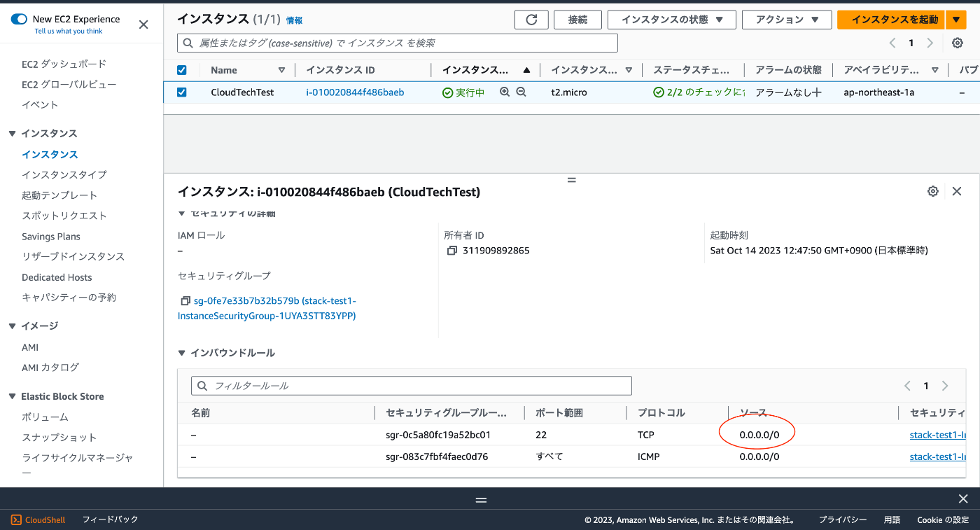Focus the フィルタールール filter field
Screen dimensions: 980x530
412,386
